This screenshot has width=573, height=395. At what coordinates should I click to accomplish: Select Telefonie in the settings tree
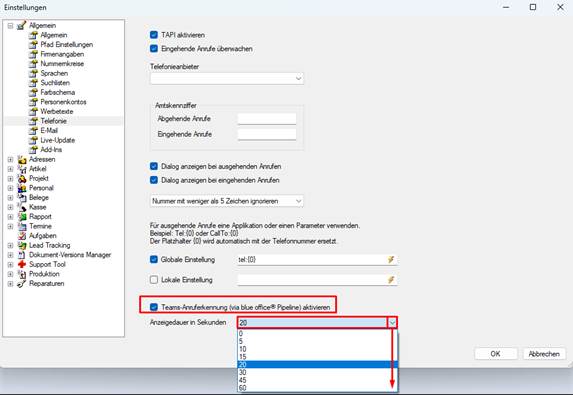pyautogui.click(x=54, y=121)
